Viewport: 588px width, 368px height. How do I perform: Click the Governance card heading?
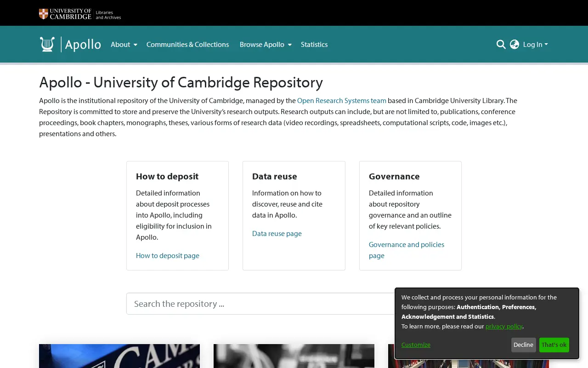[394, 176]
